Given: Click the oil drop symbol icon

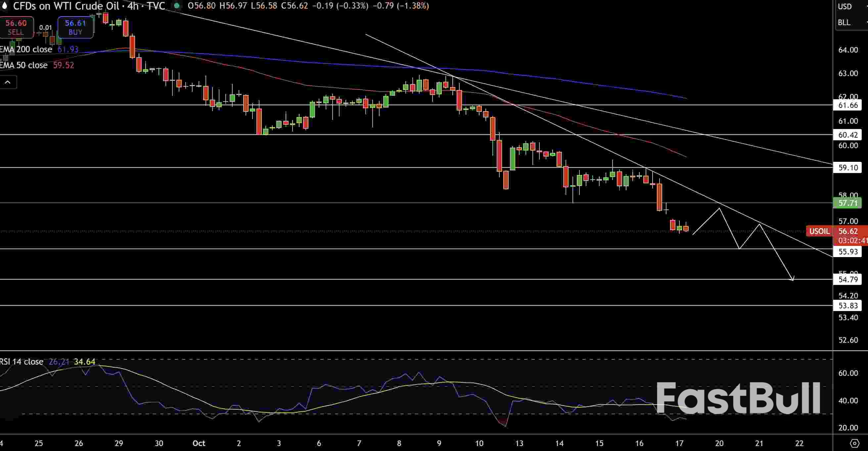Looking at the screenshot, I should point(4,6).
